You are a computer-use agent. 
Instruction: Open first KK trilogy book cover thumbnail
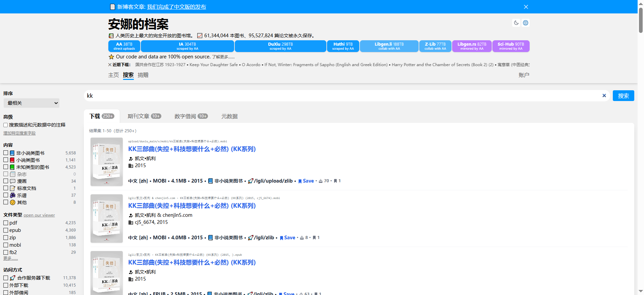point(107,162)
